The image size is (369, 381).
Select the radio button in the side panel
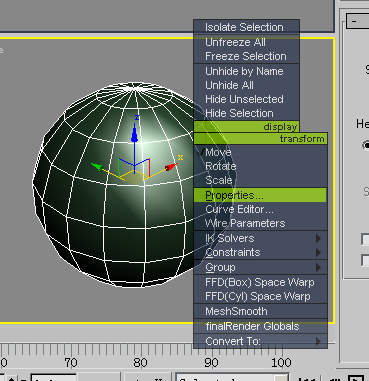(366, 145)
